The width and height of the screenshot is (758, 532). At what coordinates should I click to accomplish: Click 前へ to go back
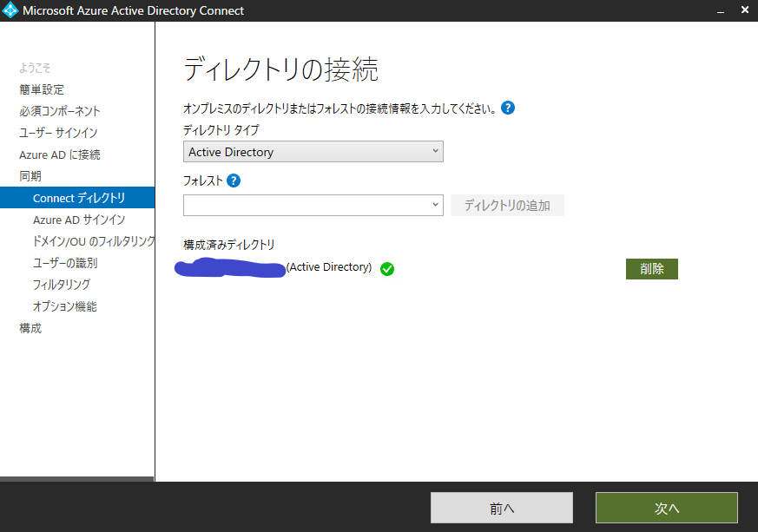click(x=502, y=508)
